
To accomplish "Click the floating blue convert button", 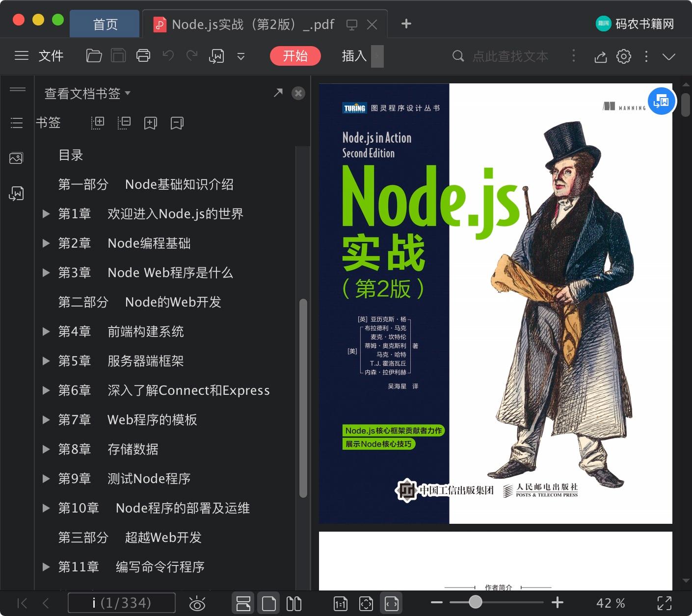I will (662, 102).
